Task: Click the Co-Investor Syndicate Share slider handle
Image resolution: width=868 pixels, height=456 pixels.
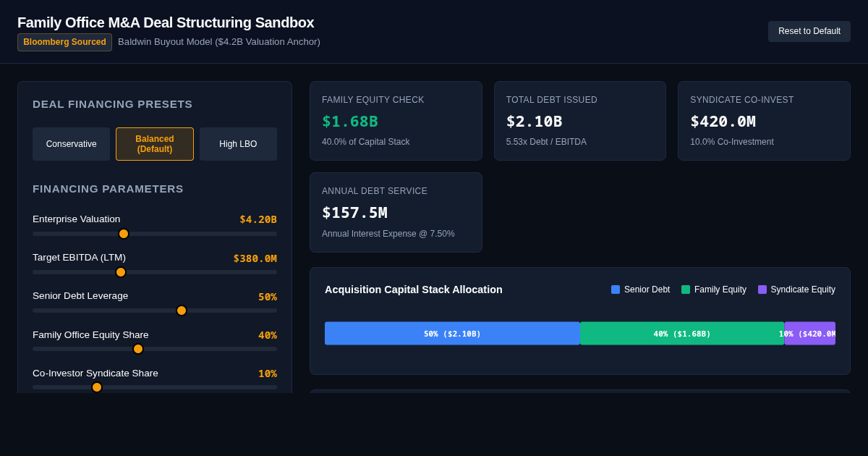Action: point(97,387)
